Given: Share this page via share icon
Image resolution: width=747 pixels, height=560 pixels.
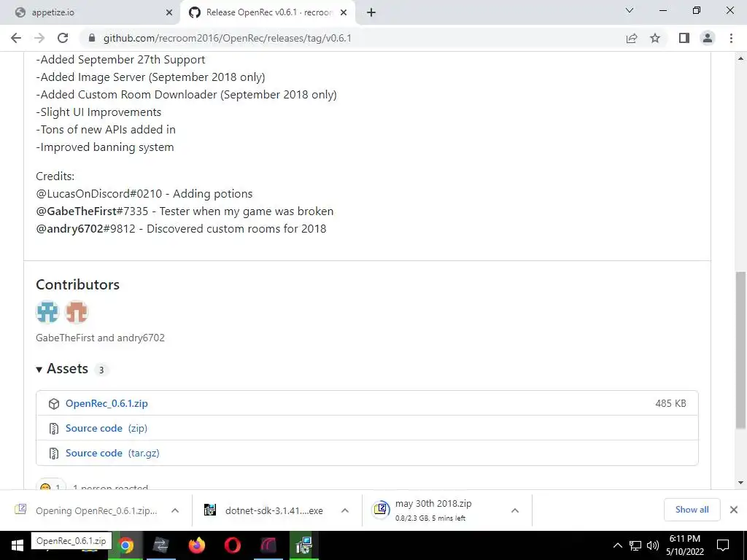Looking at the screenshot, I should [632, 38].
